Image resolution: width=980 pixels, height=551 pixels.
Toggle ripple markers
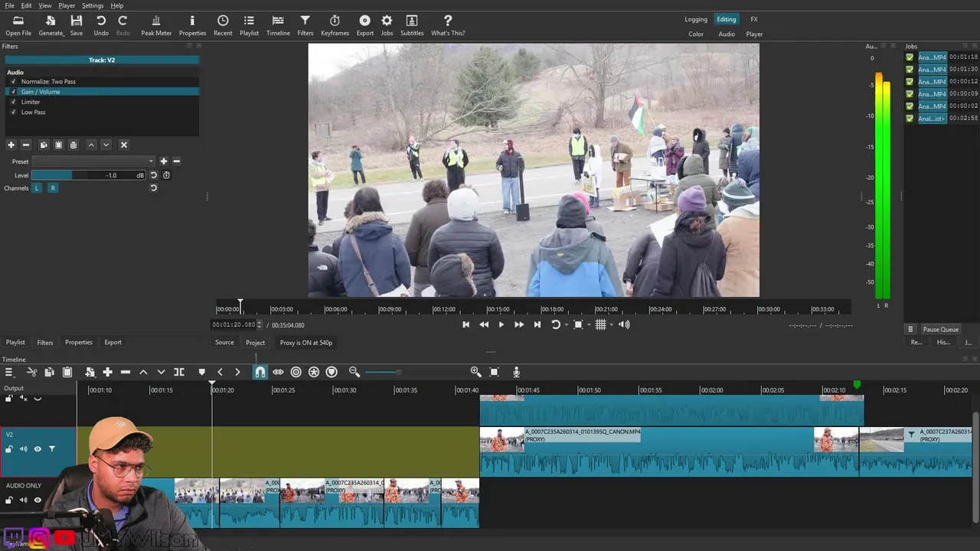(x=332, y=372)
